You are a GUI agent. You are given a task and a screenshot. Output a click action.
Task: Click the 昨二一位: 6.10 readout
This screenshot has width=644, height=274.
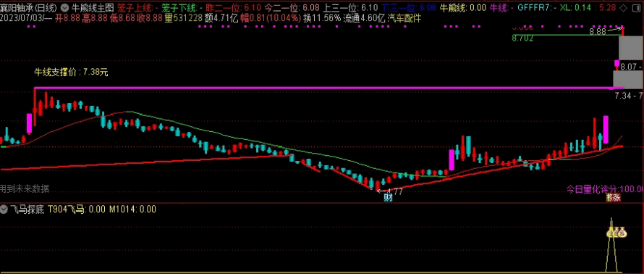click(x=232, y=7)
